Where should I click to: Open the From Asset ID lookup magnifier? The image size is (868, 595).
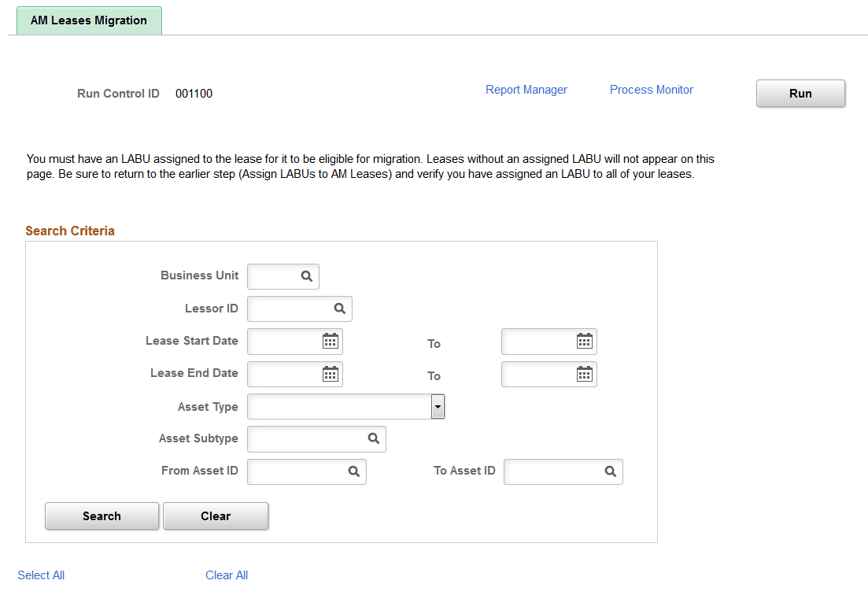click(x=354, y=471)
